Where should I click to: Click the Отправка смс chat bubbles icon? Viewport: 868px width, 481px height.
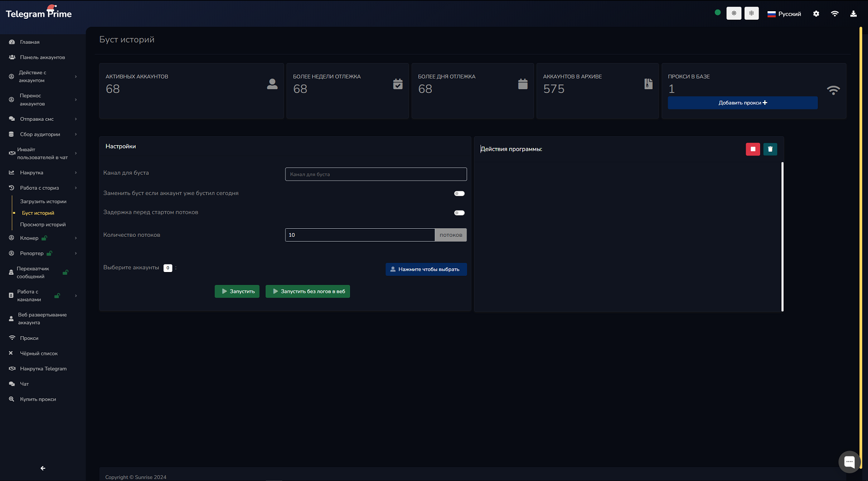click(x=12, y=119)
